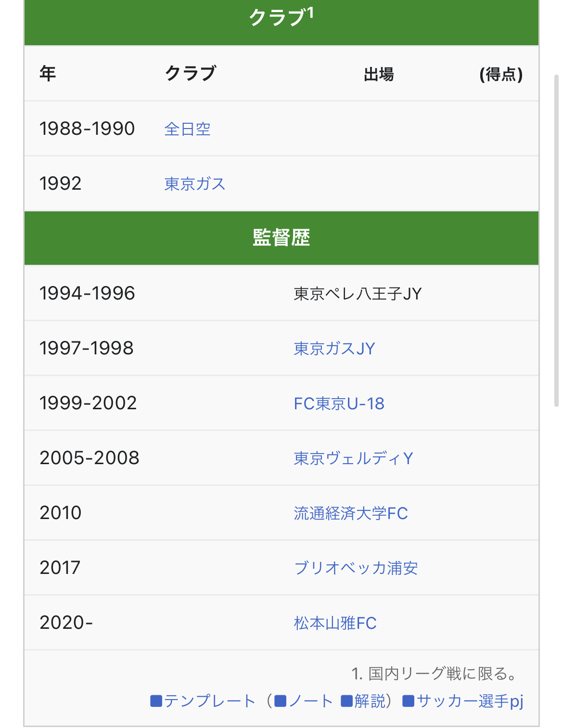
Task: Visit the 東京ヴェルディY link
Action: (x=354, y=458)
